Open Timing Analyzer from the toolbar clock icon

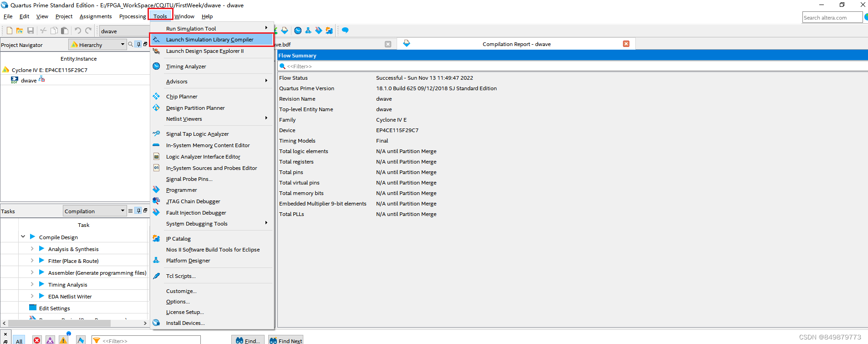point(298,31)
